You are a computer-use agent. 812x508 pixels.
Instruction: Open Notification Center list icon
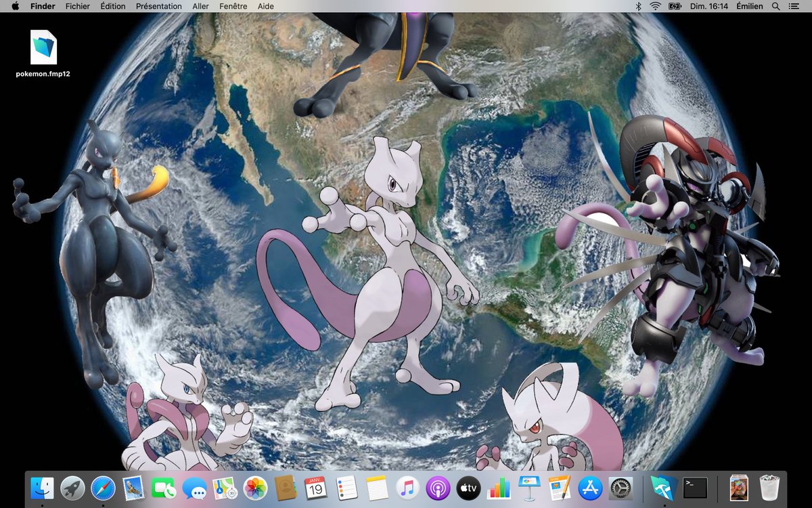[794, 6]
